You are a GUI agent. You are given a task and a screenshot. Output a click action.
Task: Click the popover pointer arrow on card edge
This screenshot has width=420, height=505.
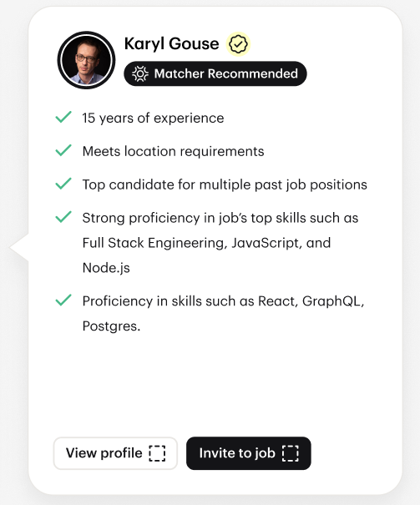click(19, 247)
